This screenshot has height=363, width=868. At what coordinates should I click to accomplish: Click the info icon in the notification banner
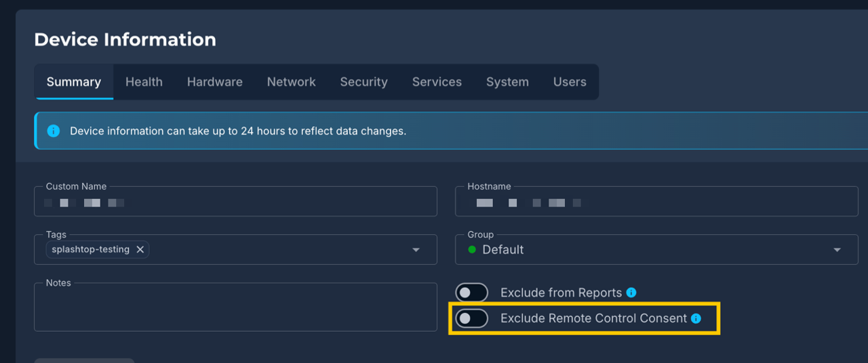click(x=54, y=131)
